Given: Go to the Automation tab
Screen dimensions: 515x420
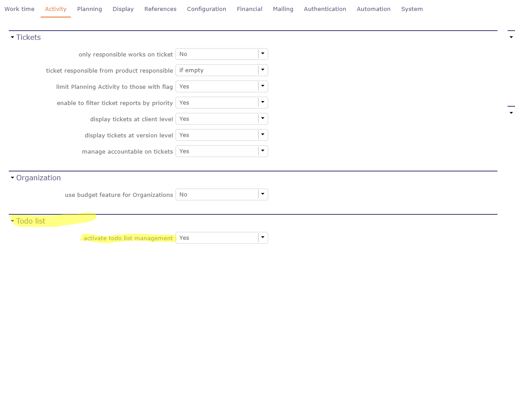Looking at the screenshot, I should (373, 9).
